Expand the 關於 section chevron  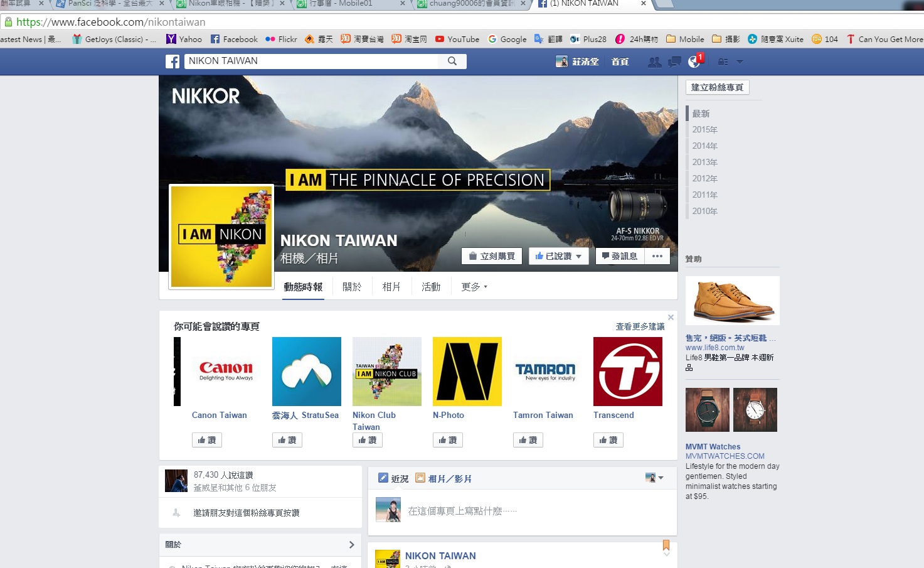351,545
